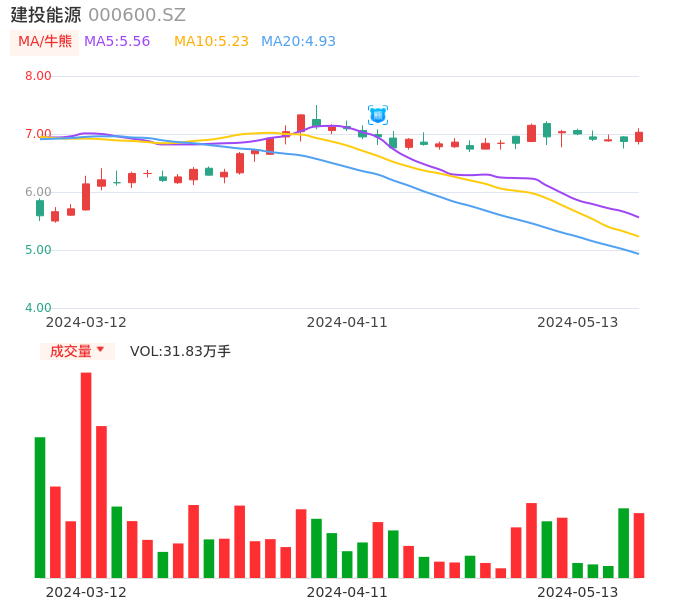The height and width of the screenshot is (606, 686).
Task: Click the 5.00 price axis label
Action: (38, 250)
